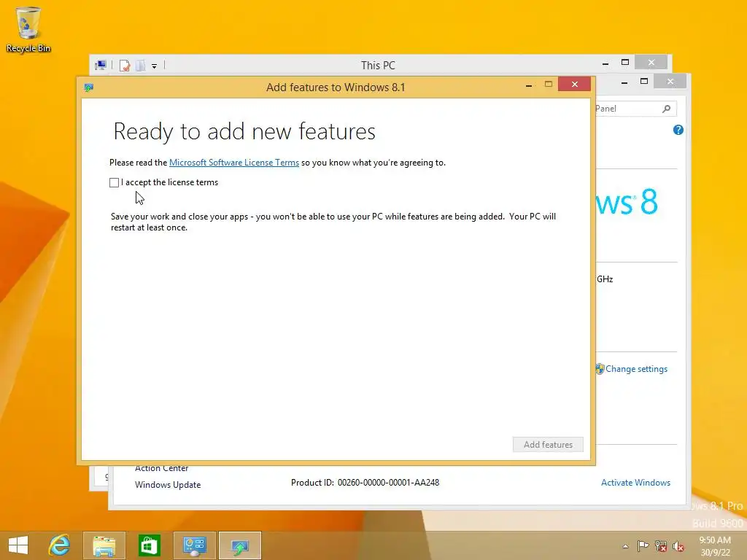
Task: Click the search magnifier in Control Panel box
Action: coord(667,109)
